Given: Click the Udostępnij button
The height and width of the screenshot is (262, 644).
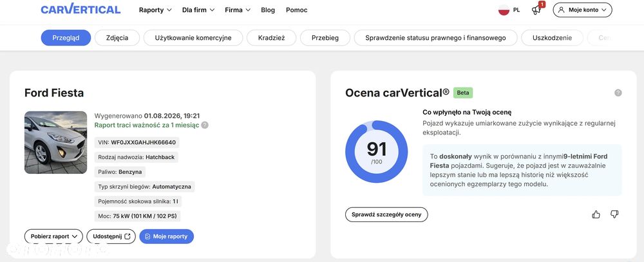Looking at the screenshot, I should coord(111,236).
